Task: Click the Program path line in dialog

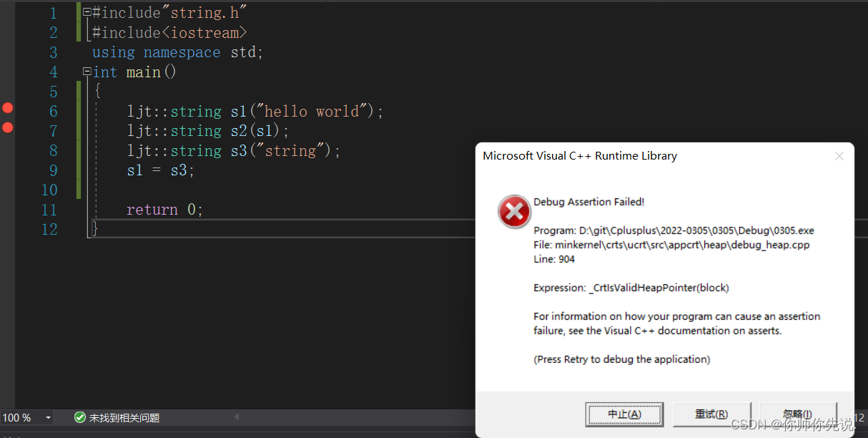Action: 674,230
